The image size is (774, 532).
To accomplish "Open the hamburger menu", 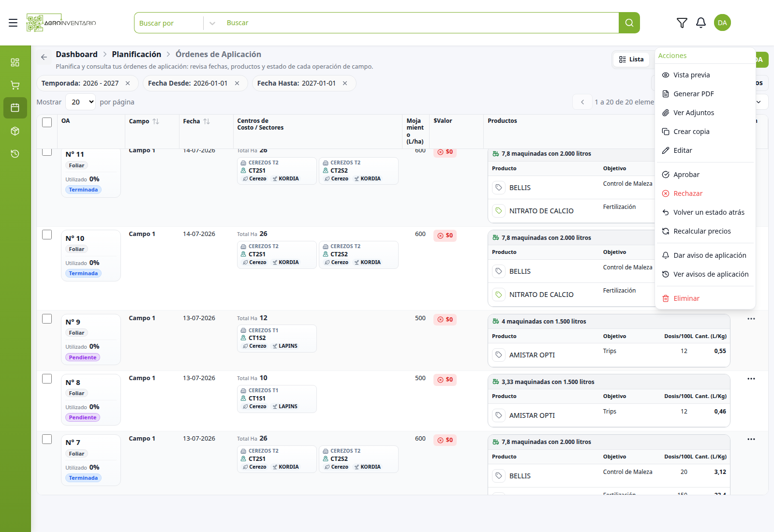I will [x=13, y=23].
